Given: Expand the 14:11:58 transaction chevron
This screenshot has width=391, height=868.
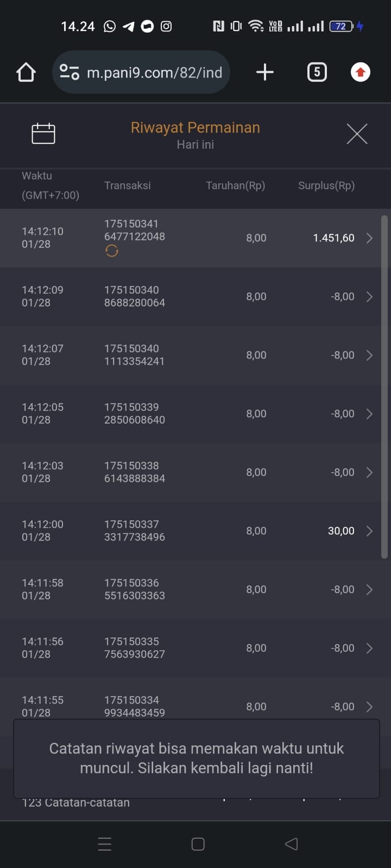Looking at the screenshot, I should pyautogui.click(x=369, y=590).
